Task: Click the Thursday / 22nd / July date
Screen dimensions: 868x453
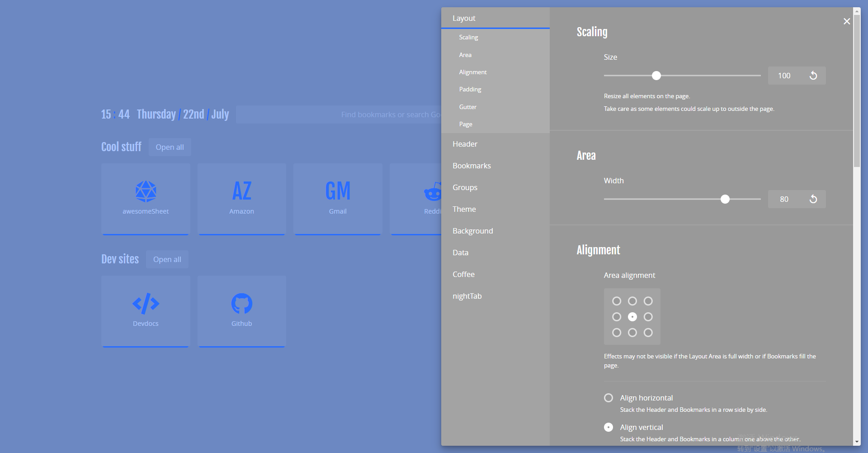Action: 183,114
